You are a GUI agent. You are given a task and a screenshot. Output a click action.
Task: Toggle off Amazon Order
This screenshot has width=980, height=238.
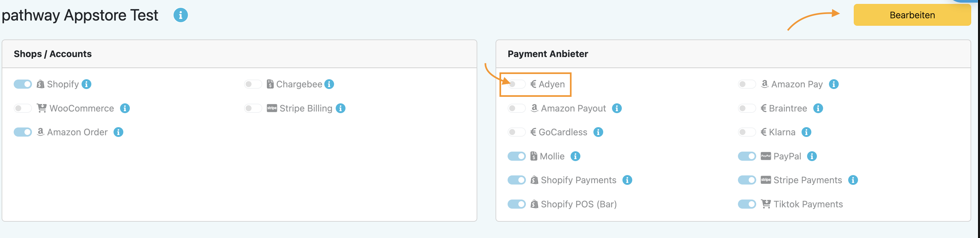pyautogui.click(x=23, y=132)
